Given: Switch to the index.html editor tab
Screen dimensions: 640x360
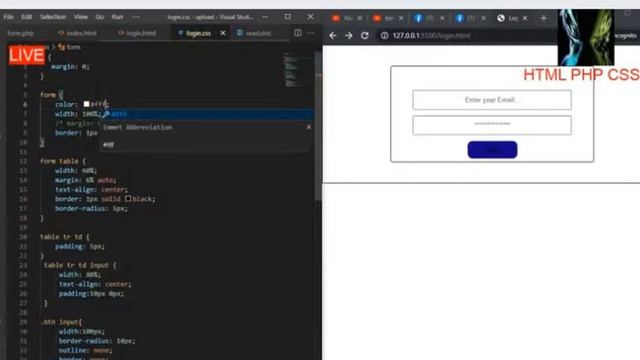Looking at the screenshot, I should 78,33.
